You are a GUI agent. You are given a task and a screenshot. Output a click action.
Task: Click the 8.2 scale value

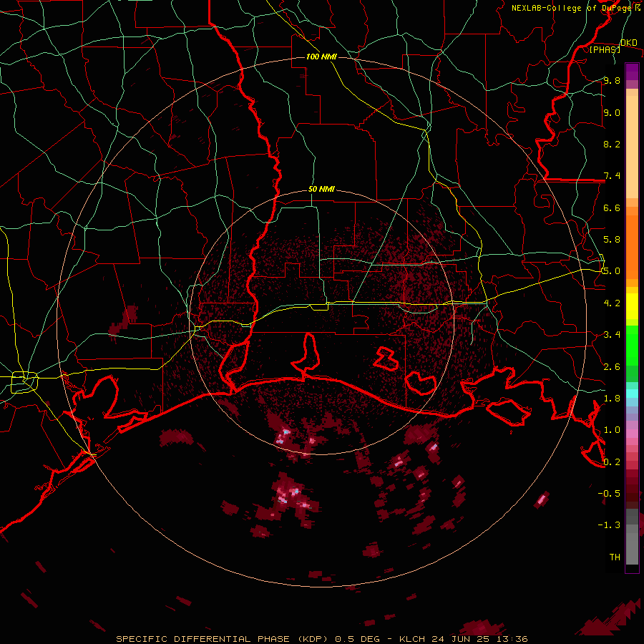tap(612, 144)
